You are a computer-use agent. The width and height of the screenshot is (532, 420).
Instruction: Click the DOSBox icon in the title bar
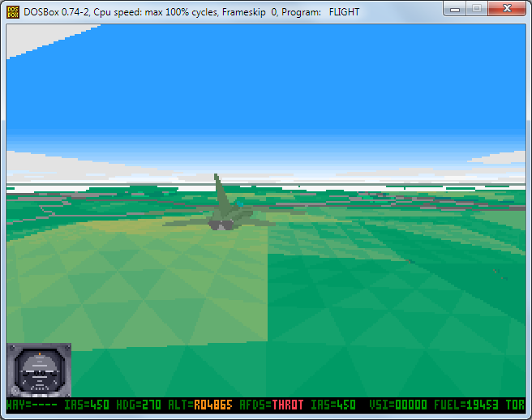coord(13,12)
